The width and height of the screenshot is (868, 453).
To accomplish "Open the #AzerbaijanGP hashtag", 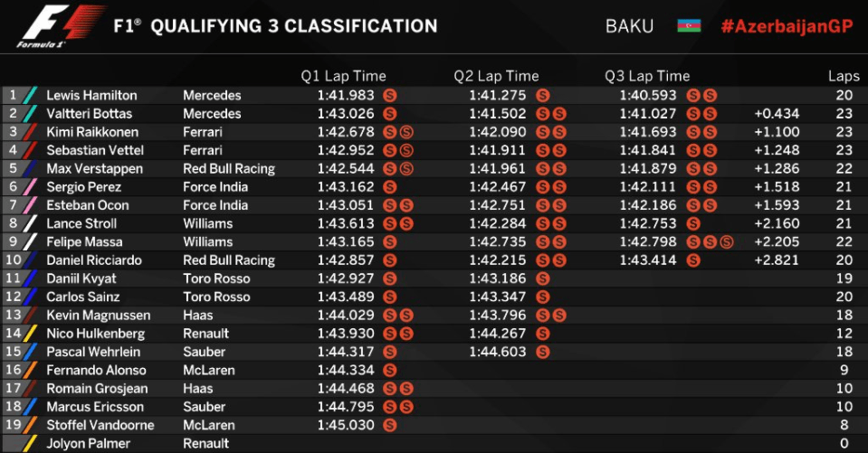I will tap(787, 26).
